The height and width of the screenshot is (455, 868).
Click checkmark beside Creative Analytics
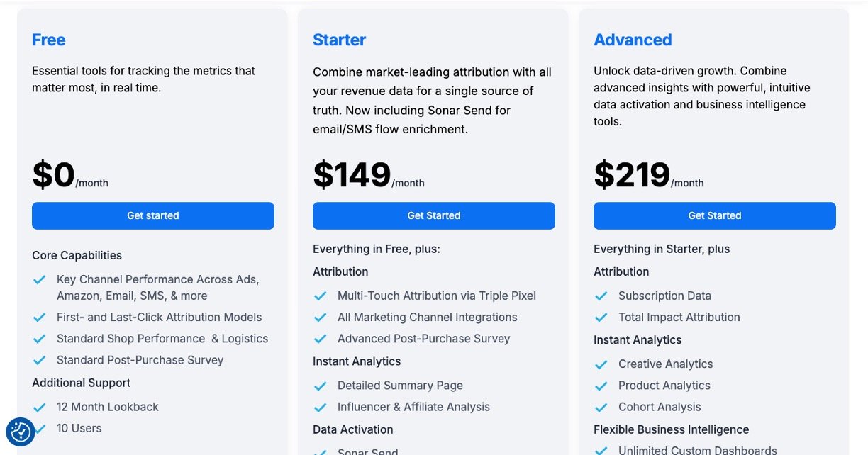pos(601,364)
